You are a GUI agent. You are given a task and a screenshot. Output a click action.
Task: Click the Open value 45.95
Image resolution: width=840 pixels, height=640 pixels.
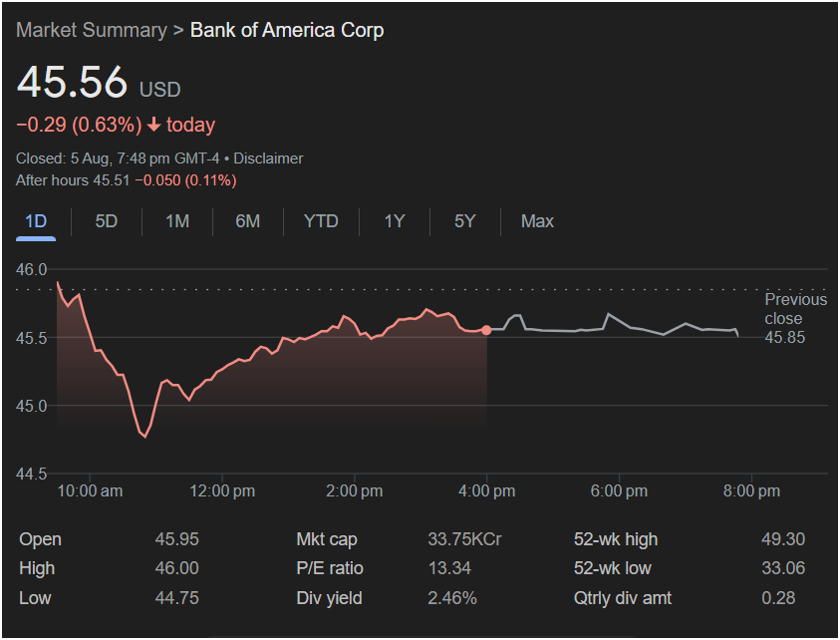pyautogui.click(x=176, y=539)
